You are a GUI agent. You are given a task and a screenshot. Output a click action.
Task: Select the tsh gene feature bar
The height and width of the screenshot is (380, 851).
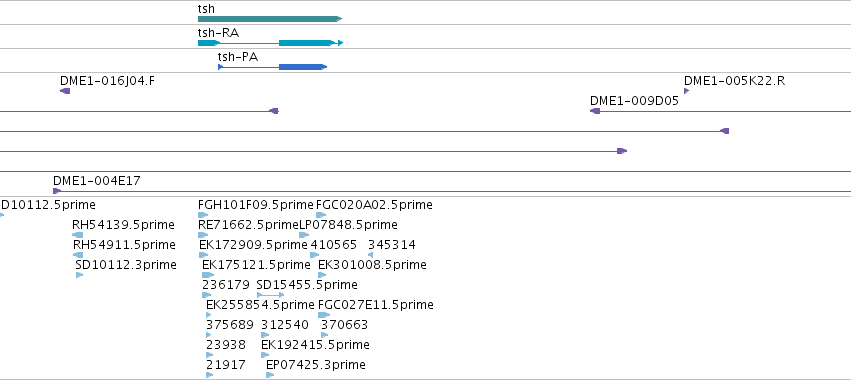click(270, 19)
